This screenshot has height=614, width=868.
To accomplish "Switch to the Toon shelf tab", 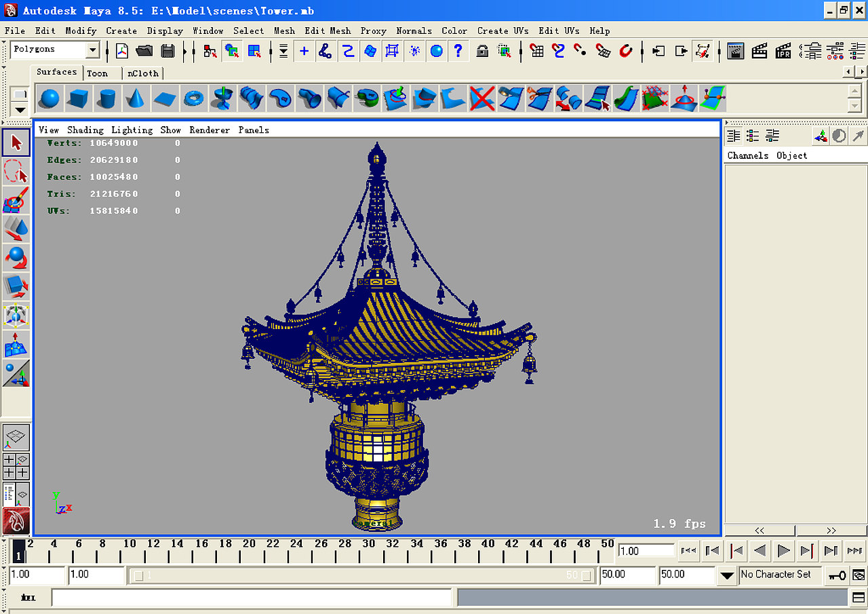I will (x=98, y=73).
